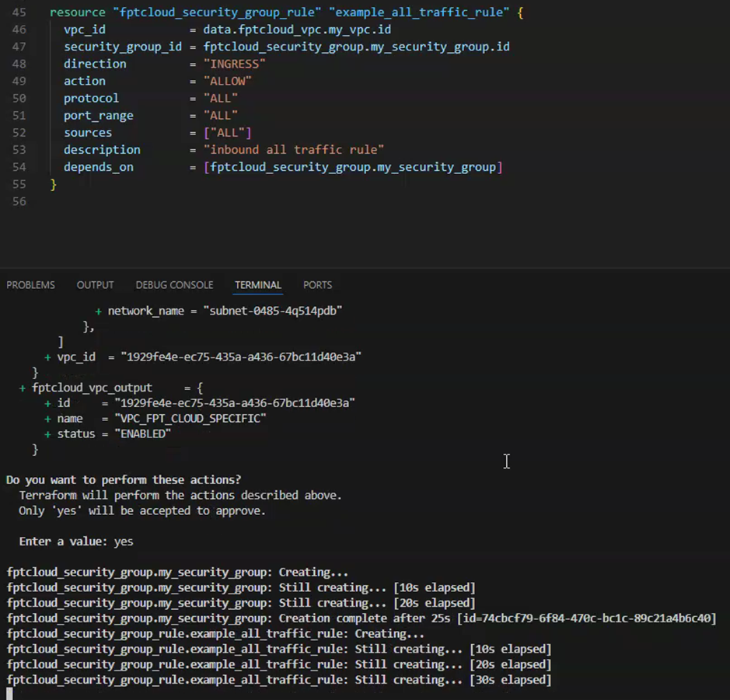Click the "inbound all traffic rule" description string
730x700 pixels.
click(x=294, y=149)
